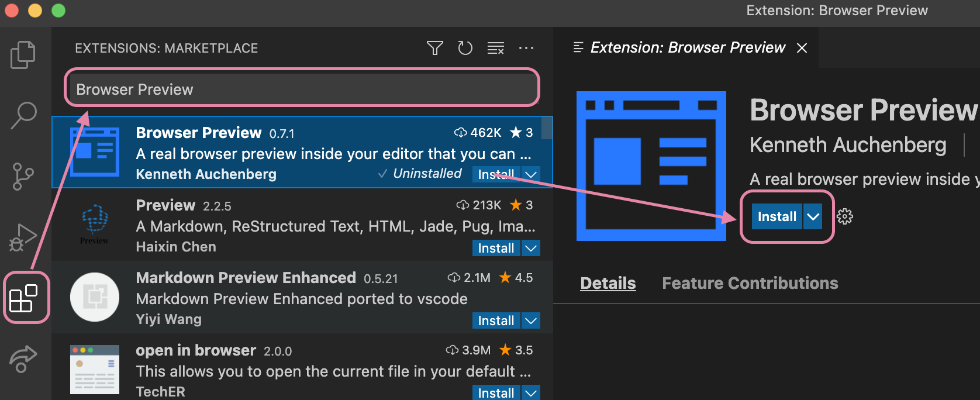Install the open in browser extension

click(496, 393)
